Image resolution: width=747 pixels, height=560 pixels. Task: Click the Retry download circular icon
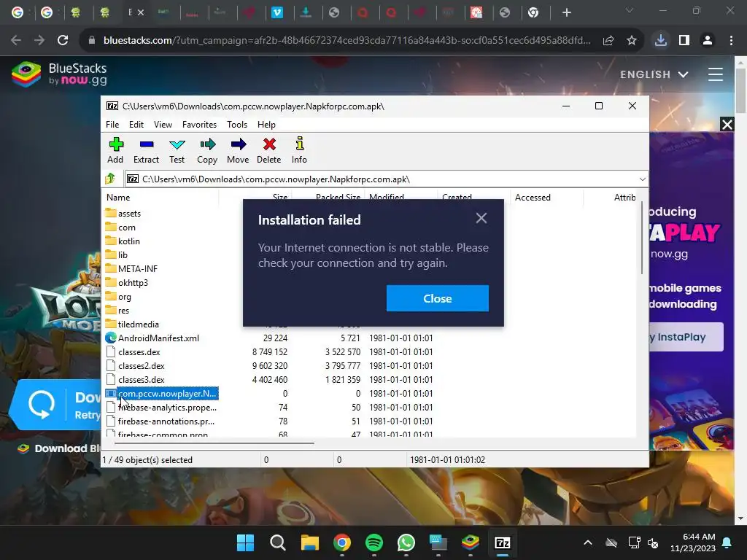[x=41, y=405]
